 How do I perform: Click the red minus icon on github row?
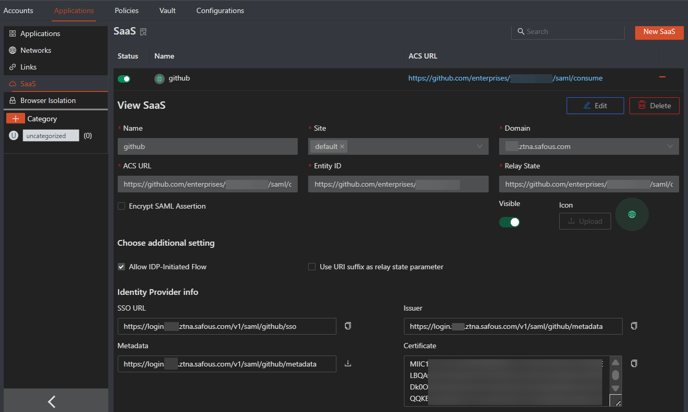[x=662, y=77]
